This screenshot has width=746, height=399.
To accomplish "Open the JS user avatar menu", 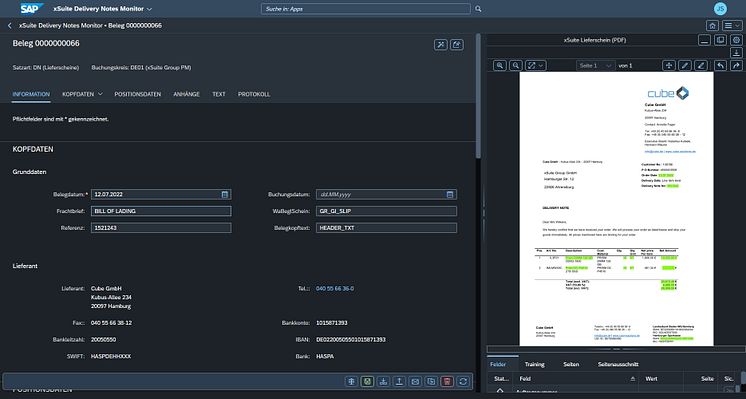I will [x=720, y=9].
